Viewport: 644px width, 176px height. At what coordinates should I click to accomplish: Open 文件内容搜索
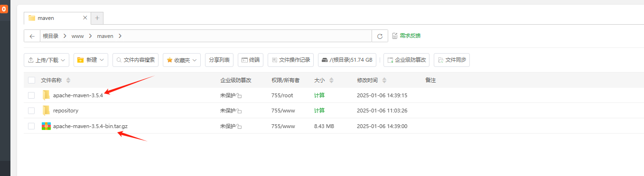click(135, 60)
